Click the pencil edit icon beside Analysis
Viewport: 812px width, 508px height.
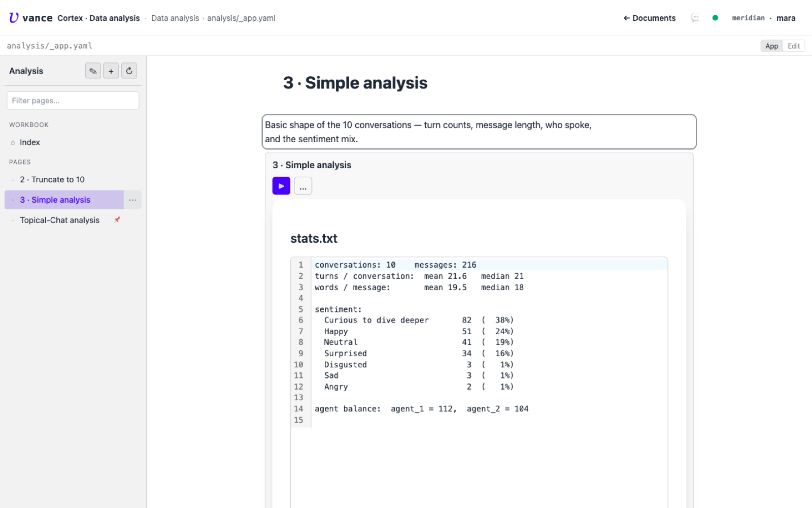pyautogui.click(x=93, y=71)
